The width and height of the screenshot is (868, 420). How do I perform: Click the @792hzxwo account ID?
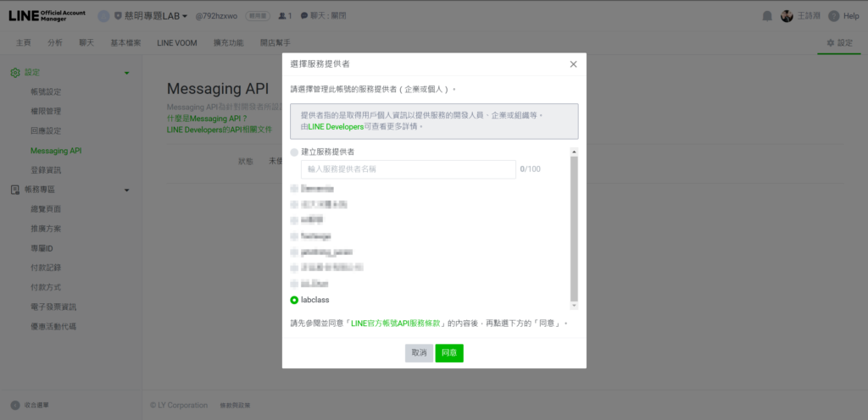coord(216,16)
